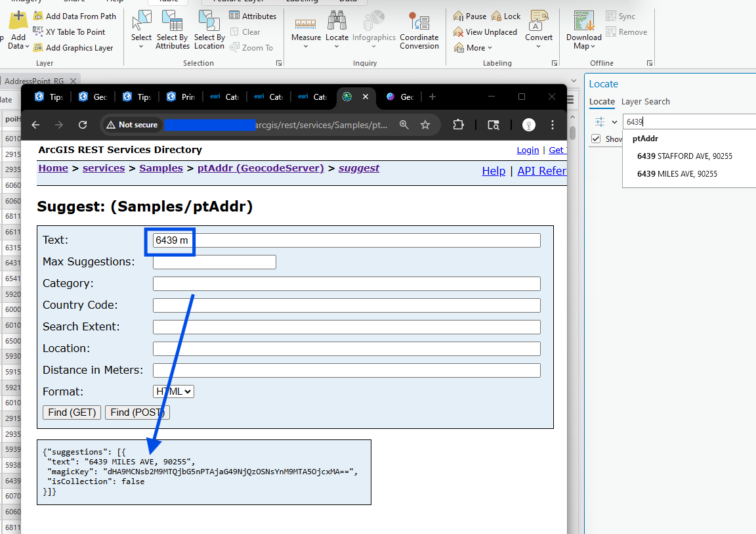Expand Labeling group dialog launcher
This screenshot has height=534, width=756.
click(x=555, y=63)
